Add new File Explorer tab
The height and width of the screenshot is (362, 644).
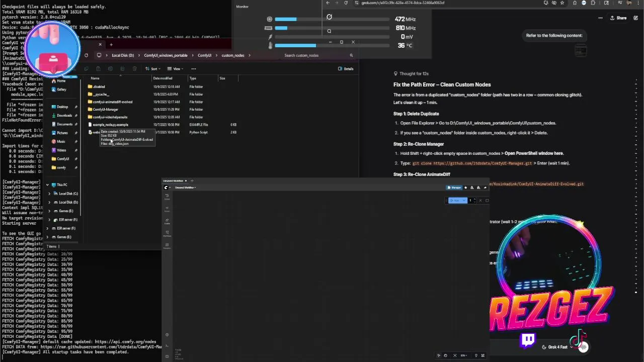pos(111,45)
